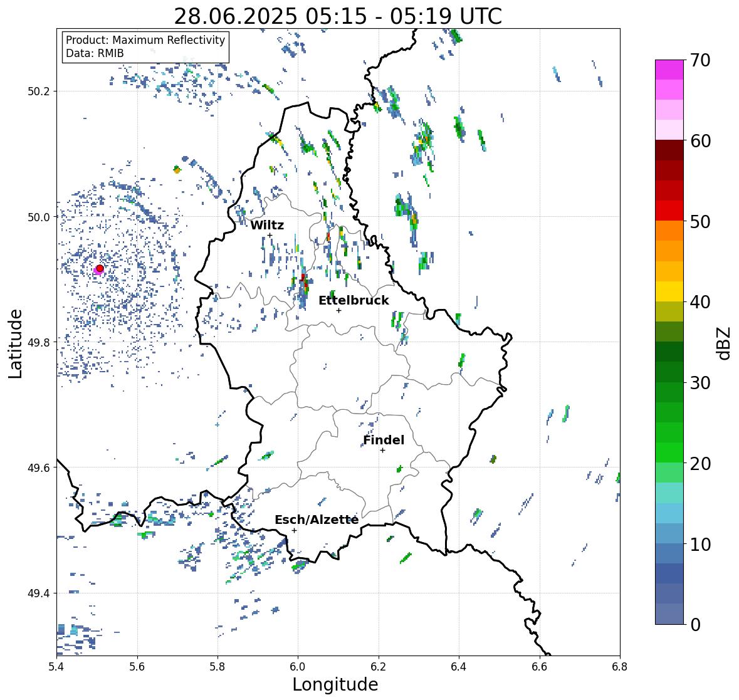Click the plus marker under the Findel label

point(383,451)
